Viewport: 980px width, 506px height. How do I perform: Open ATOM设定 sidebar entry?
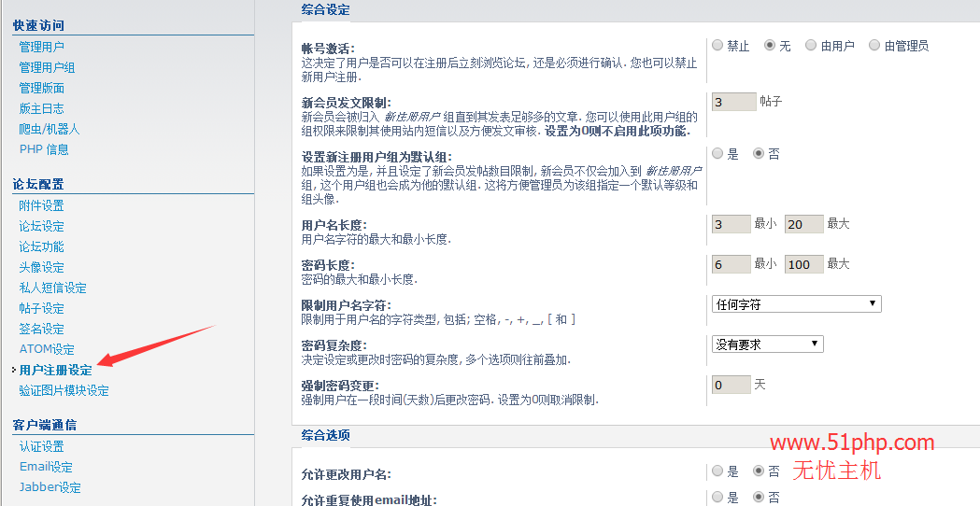click(x=47, y=349)
